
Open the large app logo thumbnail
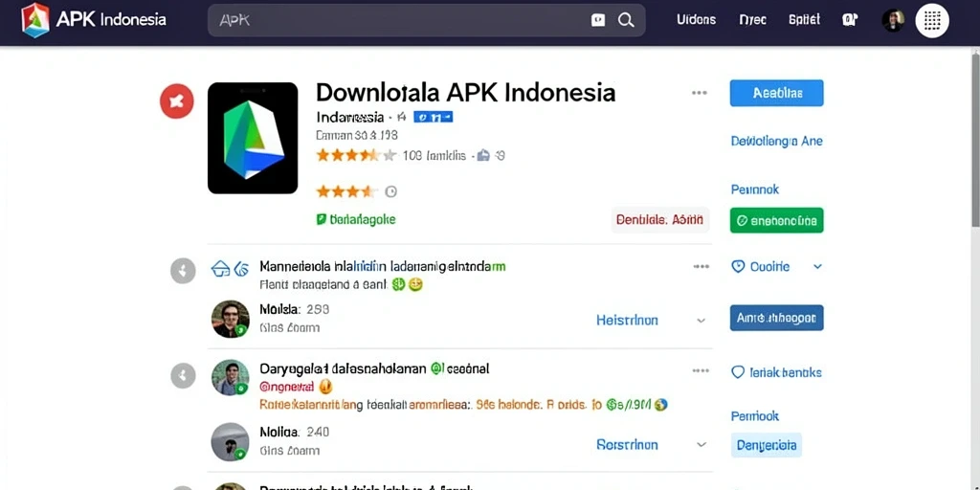coord(253,138)
